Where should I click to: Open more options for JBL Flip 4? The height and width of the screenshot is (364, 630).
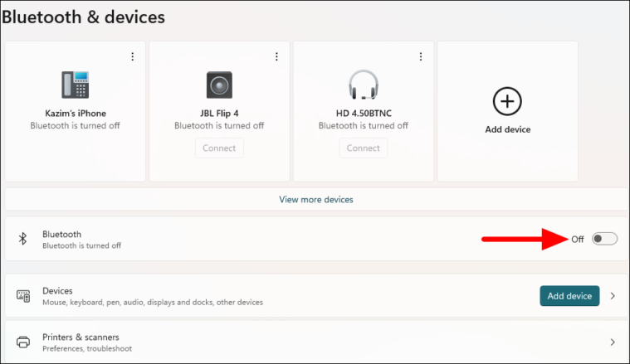276,56
